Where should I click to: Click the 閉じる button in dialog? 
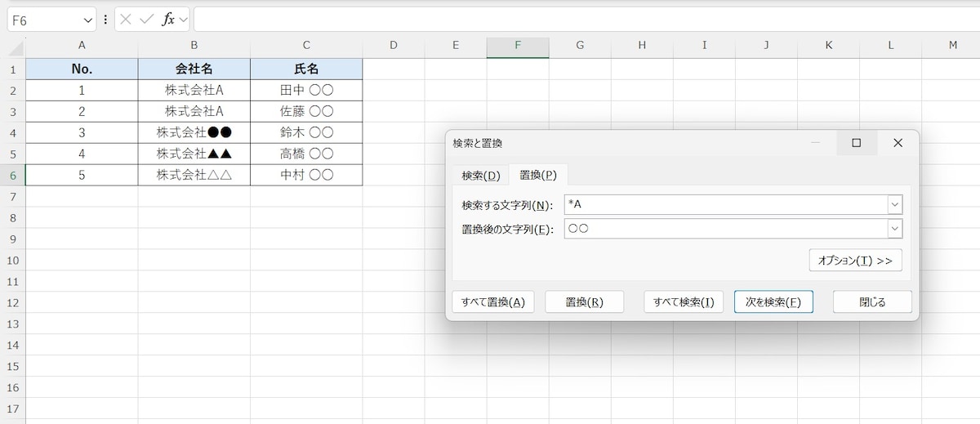(x=872, y=301)
